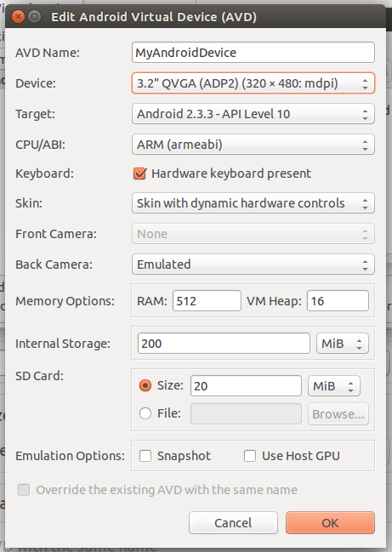Viewport: 392px width, 552px height.
Task: Click the 'Memory Options:' label
Action: [65, 301]
